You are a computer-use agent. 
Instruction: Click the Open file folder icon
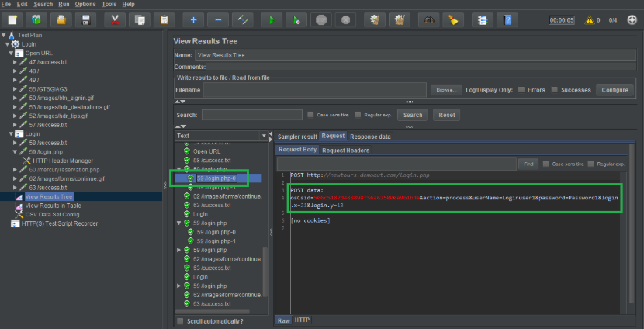coord(61,19)
